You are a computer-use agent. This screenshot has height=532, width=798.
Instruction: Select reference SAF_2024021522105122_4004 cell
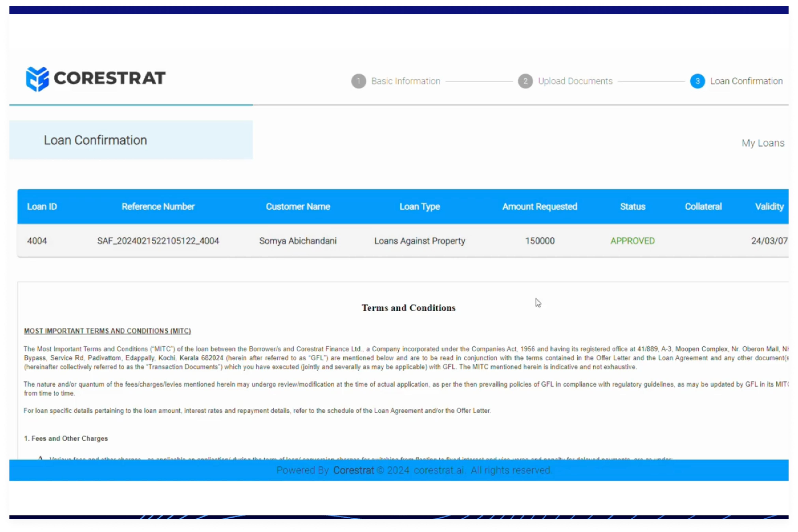point(158,241)
